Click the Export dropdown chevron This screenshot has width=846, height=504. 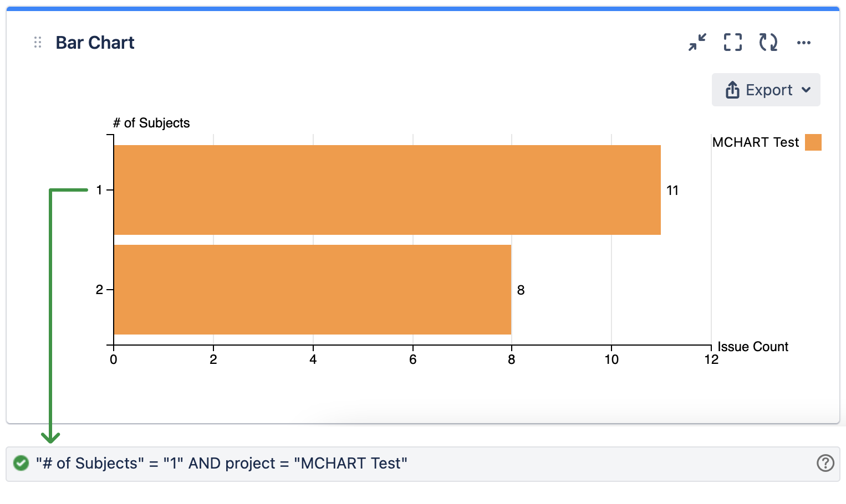pos(807,90)
